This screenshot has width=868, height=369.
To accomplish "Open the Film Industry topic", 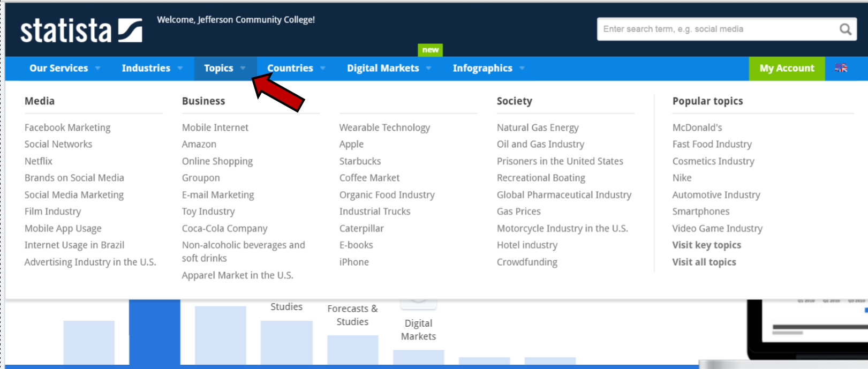I will click(x=53, y=211).
